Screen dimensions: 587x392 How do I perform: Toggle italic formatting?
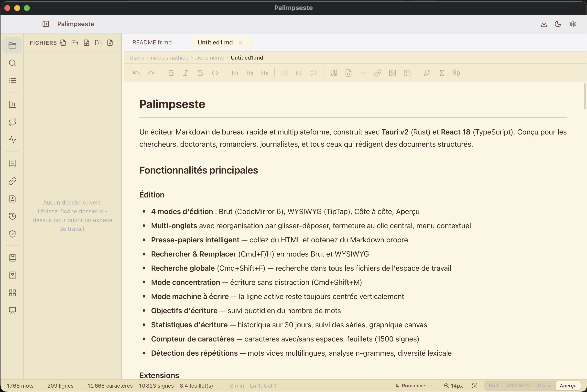(x=185, y=73)
